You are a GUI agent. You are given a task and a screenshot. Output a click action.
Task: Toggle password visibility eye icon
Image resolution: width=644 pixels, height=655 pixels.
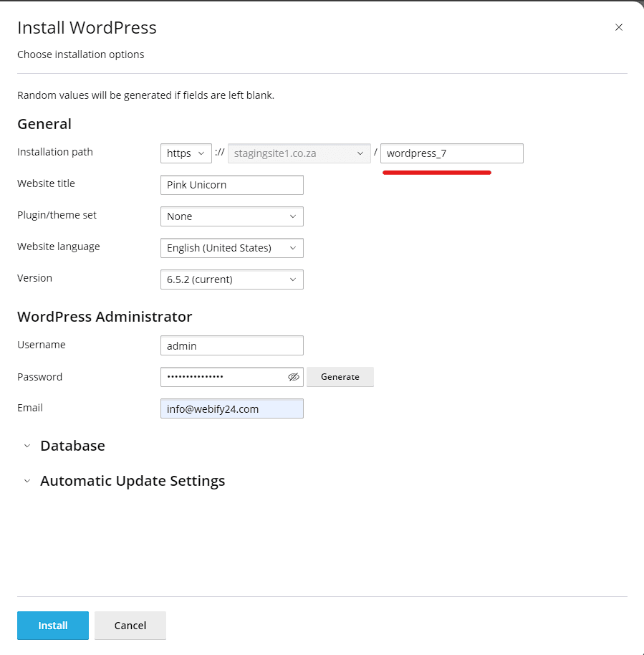294,377
